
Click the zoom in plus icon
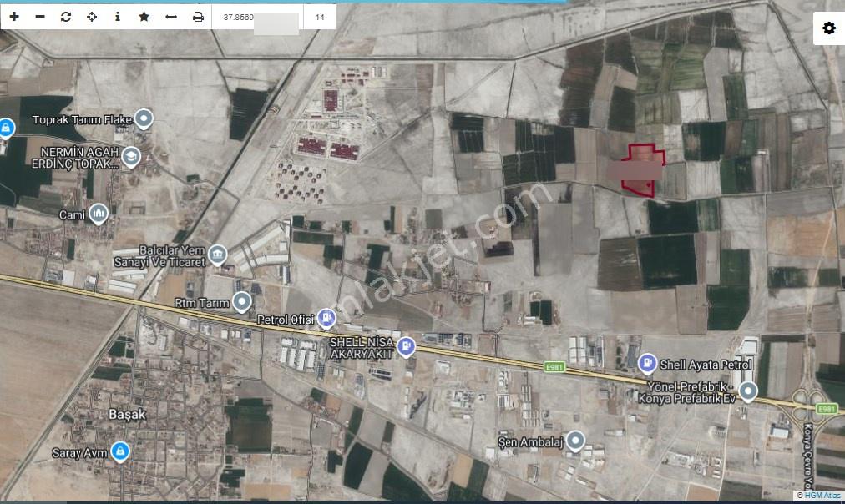coord(14,17)
